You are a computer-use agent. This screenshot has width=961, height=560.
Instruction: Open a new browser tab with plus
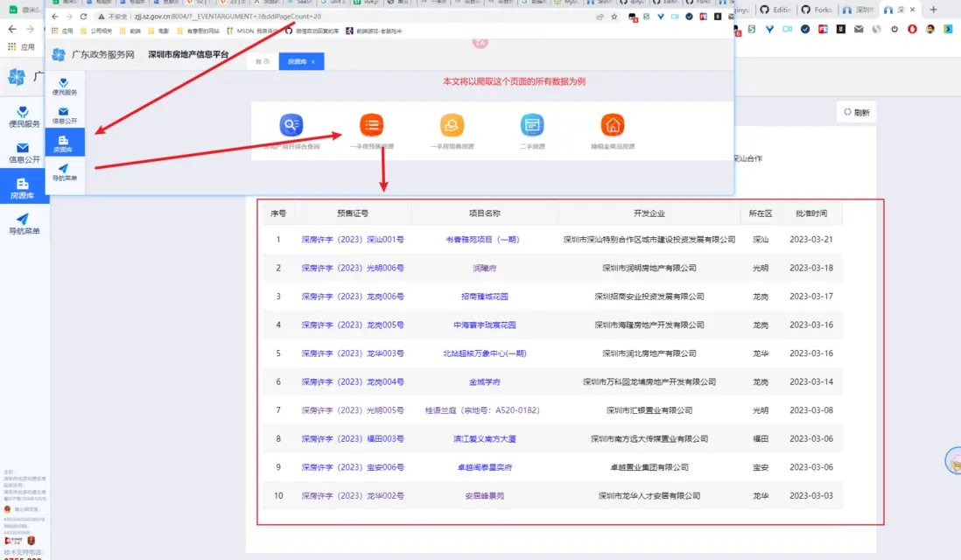pyautogui.click(x=933, y=10)
